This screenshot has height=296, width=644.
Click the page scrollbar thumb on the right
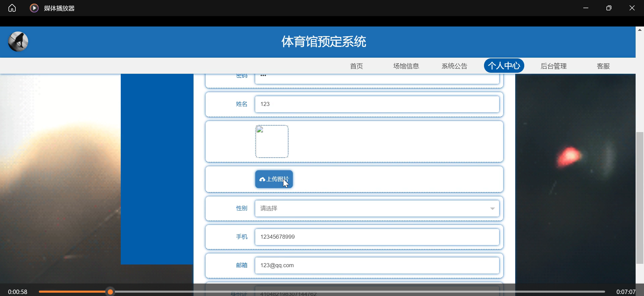click(x=640, y=198)
